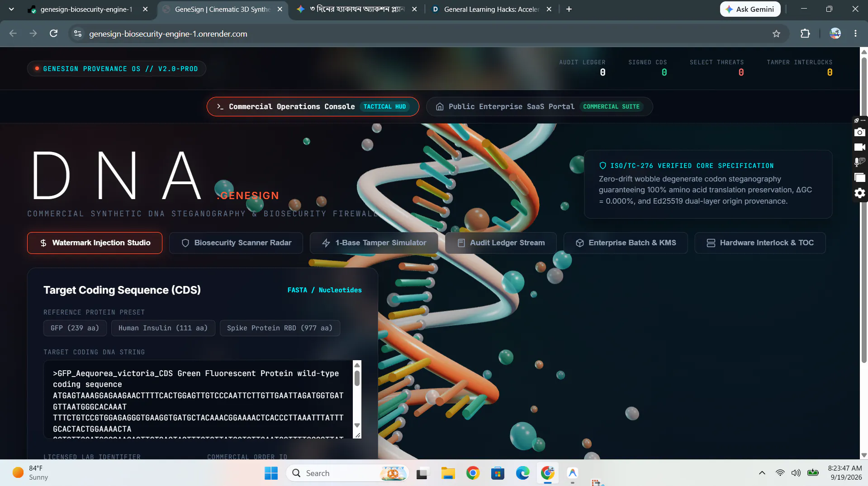
Task: Click the ISO/TC-276 Verified Core Specification heading
Action: (692, 166)
